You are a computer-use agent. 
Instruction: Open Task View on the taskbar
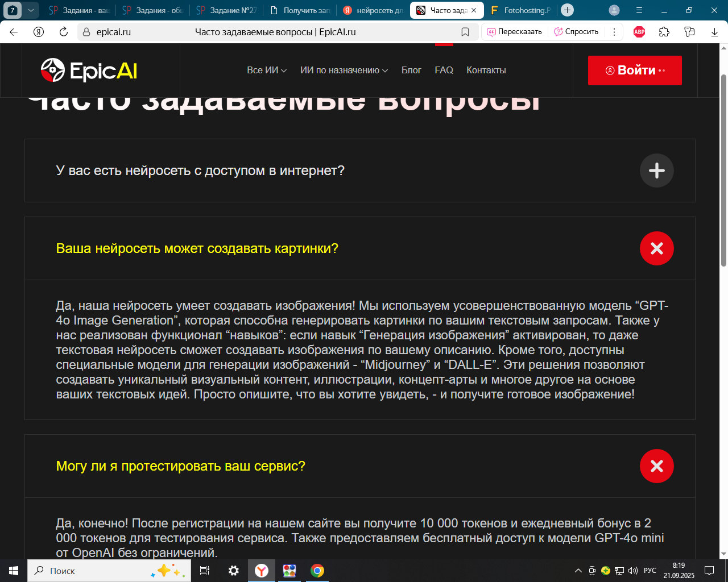pos(205,571)
